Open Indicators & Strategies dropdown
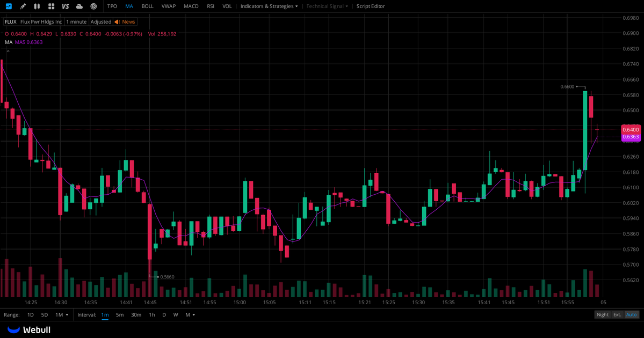Image resolution: width=644 pixels, height=338 pixels. 269,6
